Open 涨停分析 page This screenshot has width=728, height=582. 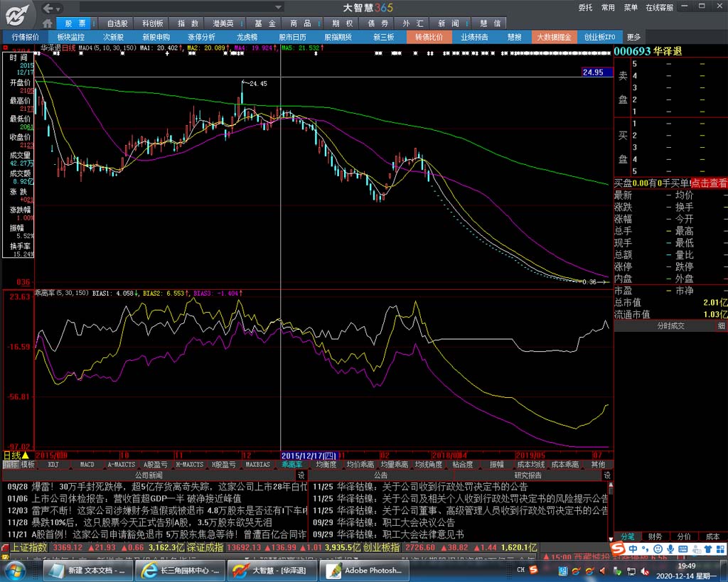(201, 37)
